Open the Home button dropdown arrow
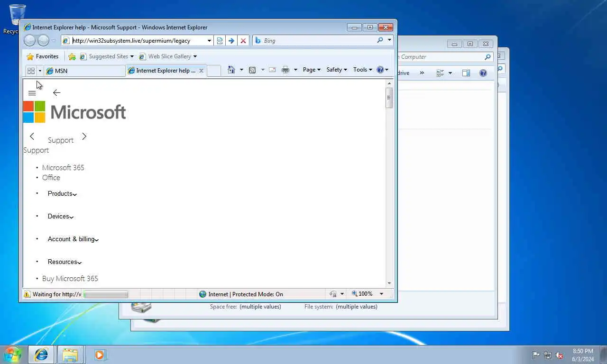 241,70
